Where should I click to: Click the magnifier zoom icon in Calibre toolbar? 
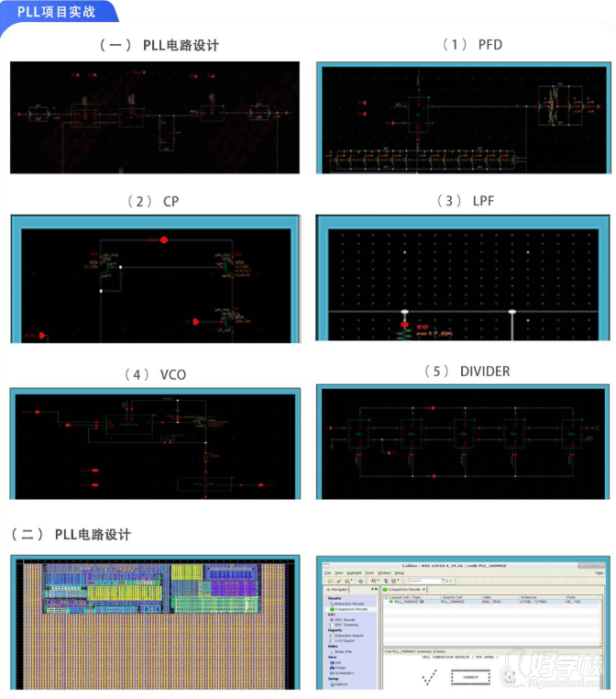pos(348,581)
